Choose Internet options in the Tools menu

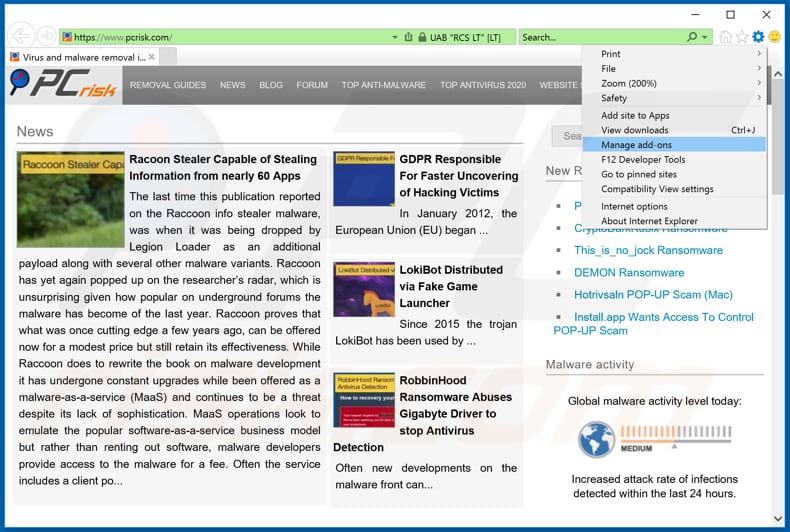click(x=634, y=206)
